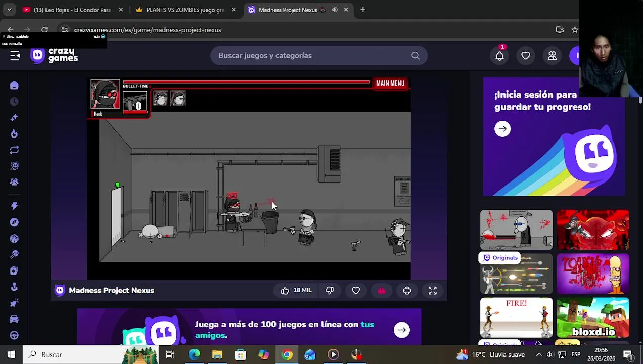643x364 pixels.
Task: Click arrow on invite friends banner
Action: (x=402, y=330)
